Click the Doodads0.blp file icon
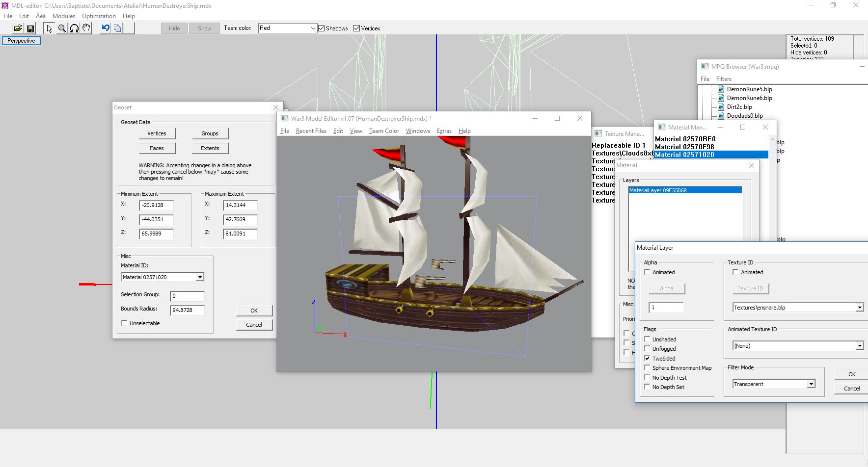Viewport: 868px width, 467px height. click(x=721, y=116)
